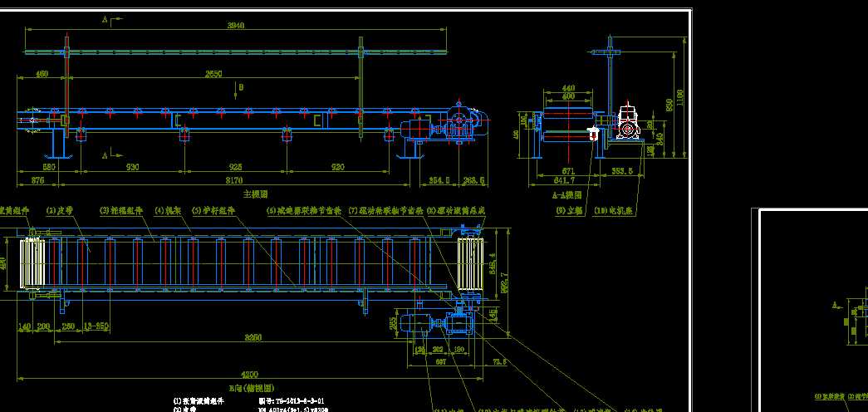Select the (4) 机架 frame callout
This screenshot has height=412, width=868.
[x=168, y=210]
